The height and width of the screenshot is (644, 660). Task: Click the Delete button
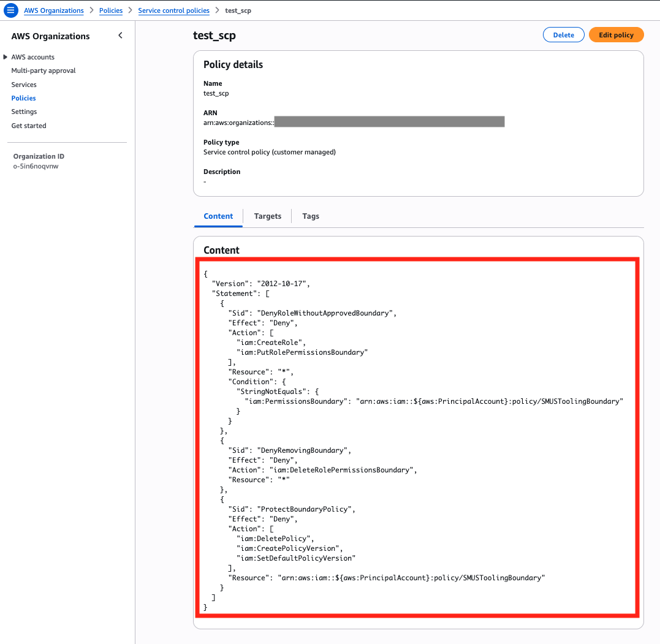[x=563, y=35]
